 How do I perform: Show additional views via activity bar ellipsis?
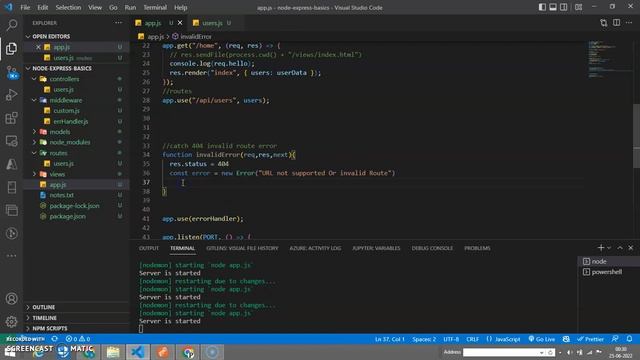(x=11, y=256)
